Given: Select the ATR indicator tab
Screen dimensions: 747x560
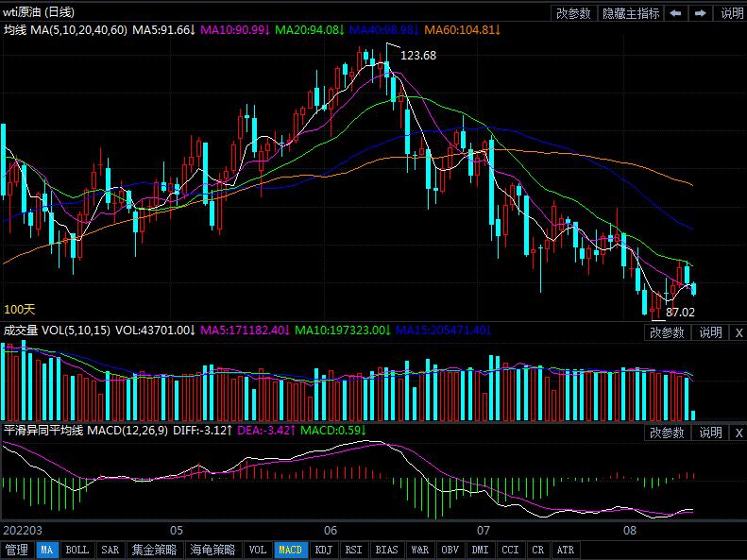Looking at the screenshot, I should (565, 550).
